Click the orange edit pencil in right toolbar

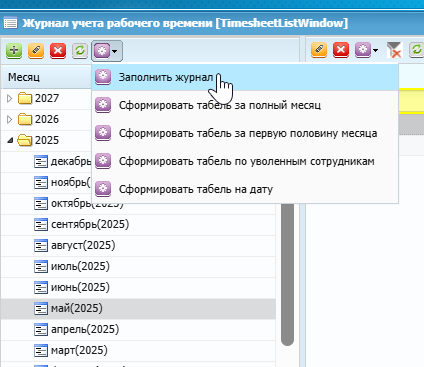(319, 50)
